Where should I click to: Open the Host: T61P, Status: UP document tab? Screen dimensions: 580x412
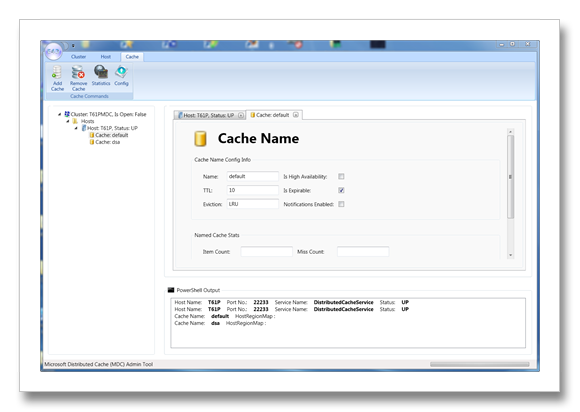(209, 115)
